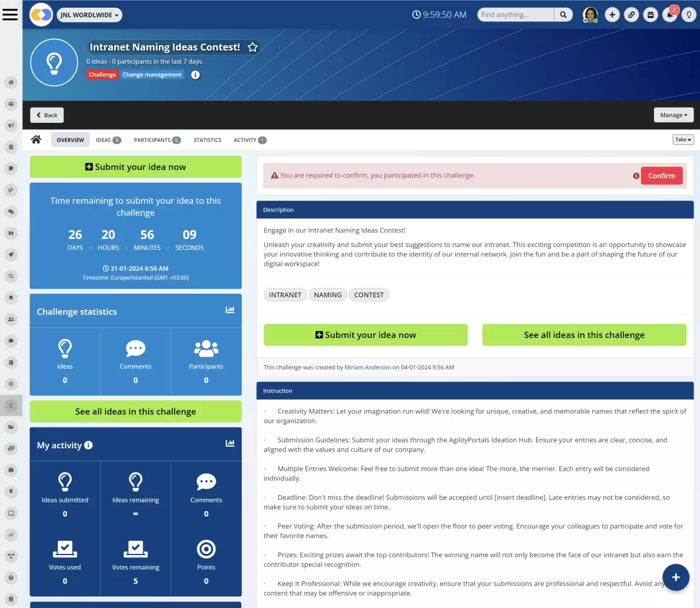Select the megaphone announcements icon in the sidebar
The width and height of the screenshot is (700, 608).
pos(11,125)
